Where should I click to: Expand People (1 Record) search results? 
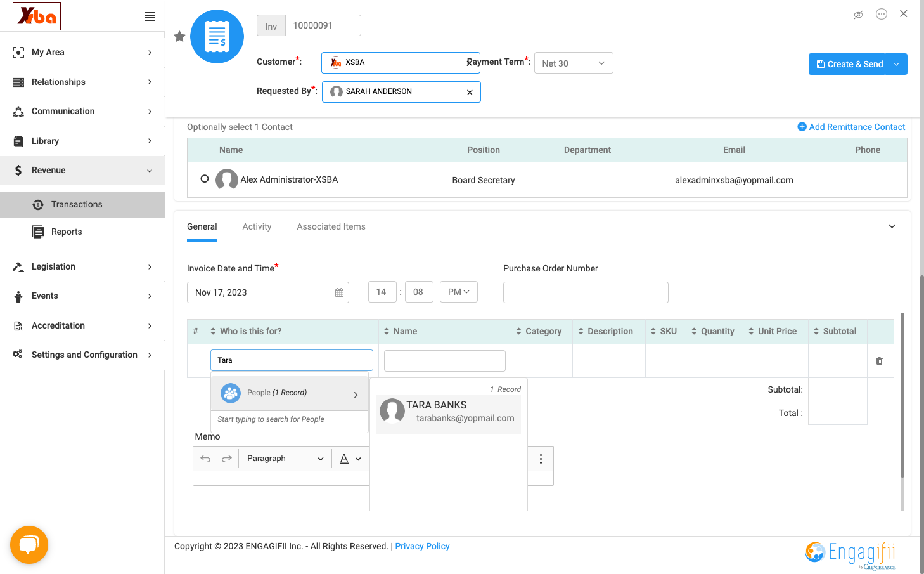click(x=290, y=393)
